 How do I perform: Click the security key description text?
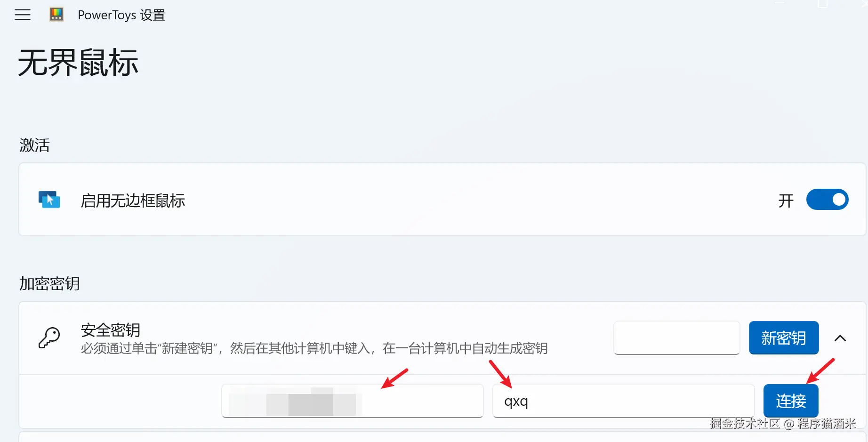(314, 348)
